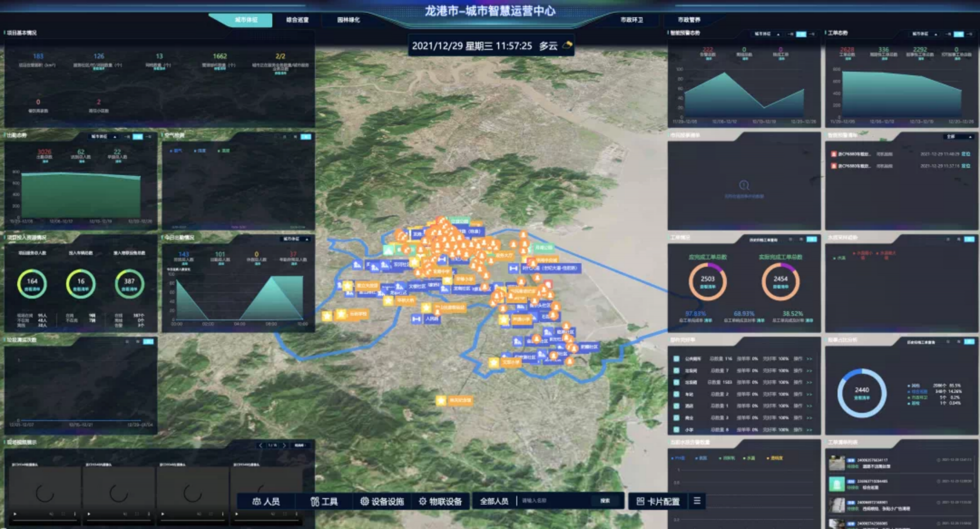This screenshot has height=529, width=980.
Task: Toggle checkbox for 商业 row
Action: point(676,418)
